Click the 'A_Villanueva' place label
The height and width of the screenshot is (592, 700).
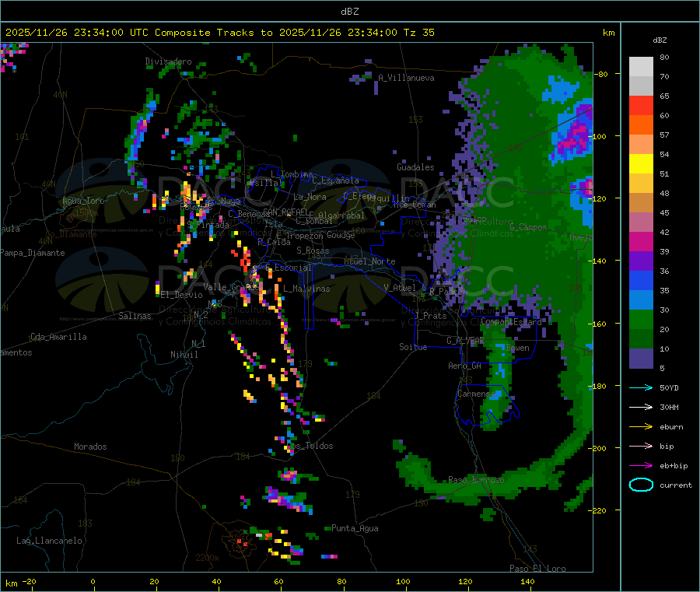click(x=406, y=78)
